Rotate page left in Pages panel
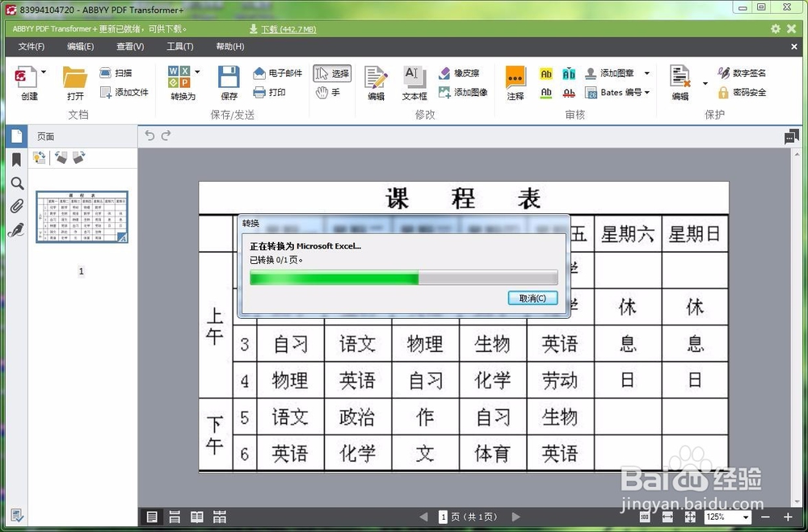Screen dimensions: 808x532 [61, 157]
